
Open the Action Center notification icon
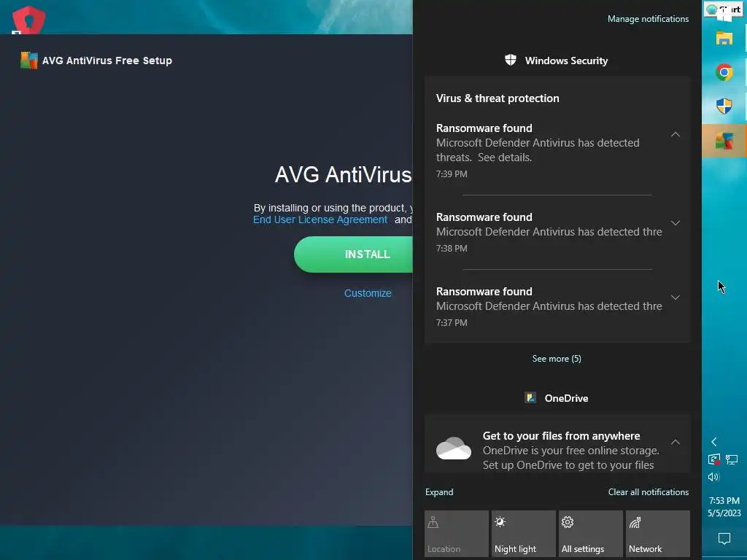click(724, 539)
